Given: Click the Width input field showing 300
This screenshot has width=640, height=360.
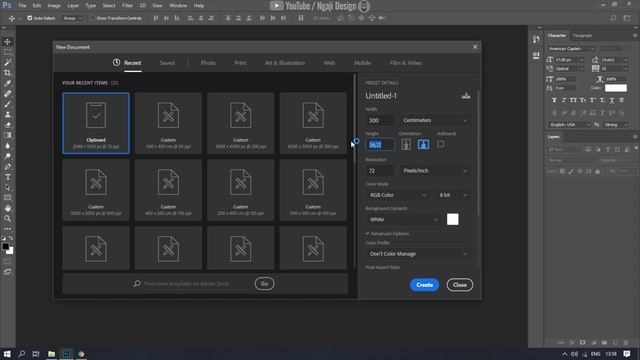Looking at the screenshot, I should (x=380, y=120).
